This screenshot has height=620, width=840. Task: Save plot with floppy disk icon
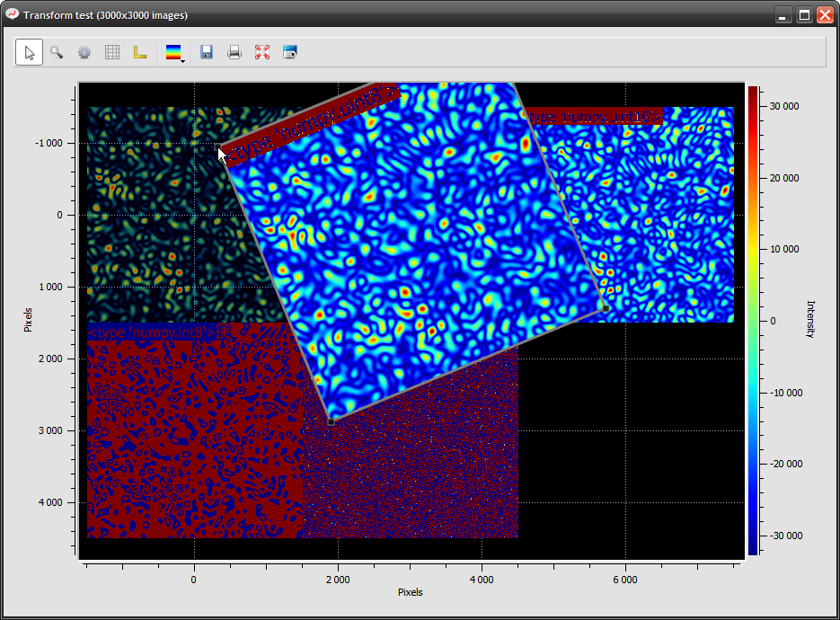[207, 52]
